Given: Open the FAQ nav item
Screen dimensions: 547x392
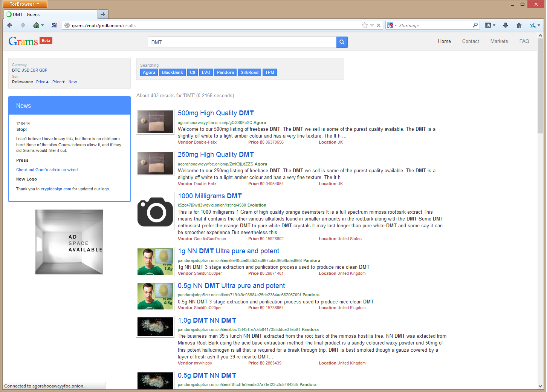Looking at the screenshot, I should click(524, 41).
